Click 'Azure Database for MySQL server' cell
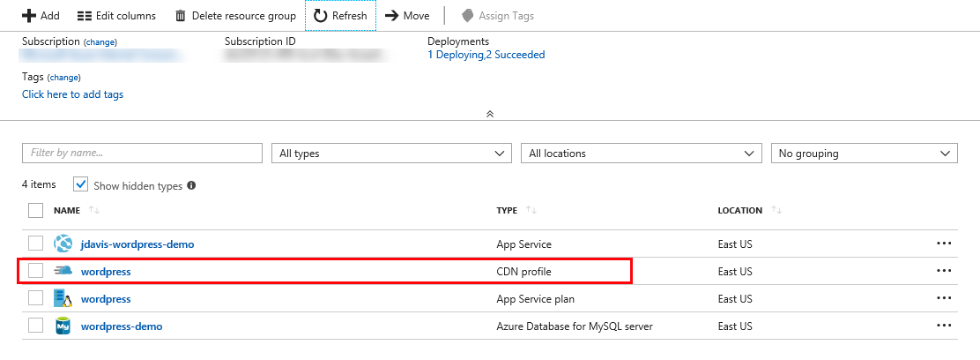This screenshot has width=980, height=360. [575, 326]
